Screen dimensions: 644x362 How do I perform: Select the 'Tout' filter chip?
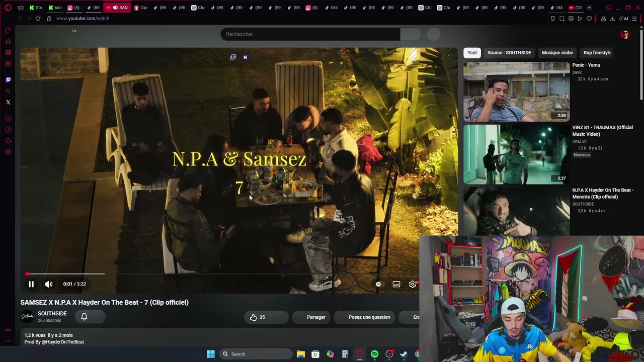pyautogui.click(x=472, y=53)
